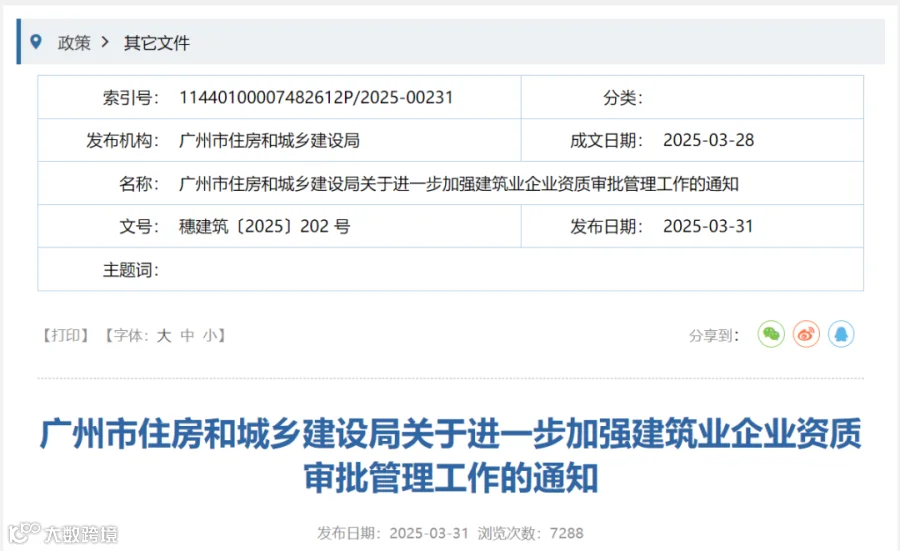Click the 分类 label cell

click(x=623, y=98)
